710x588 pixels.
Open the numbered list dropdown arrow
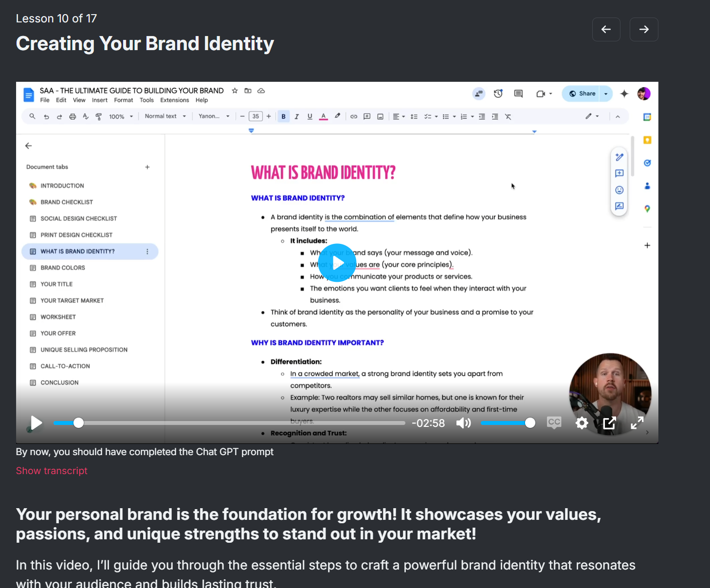[x=472, y=116]
